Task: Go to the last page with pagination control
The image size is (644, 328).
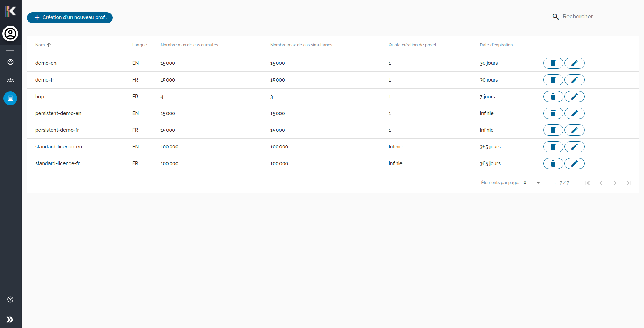Action: 629,183
